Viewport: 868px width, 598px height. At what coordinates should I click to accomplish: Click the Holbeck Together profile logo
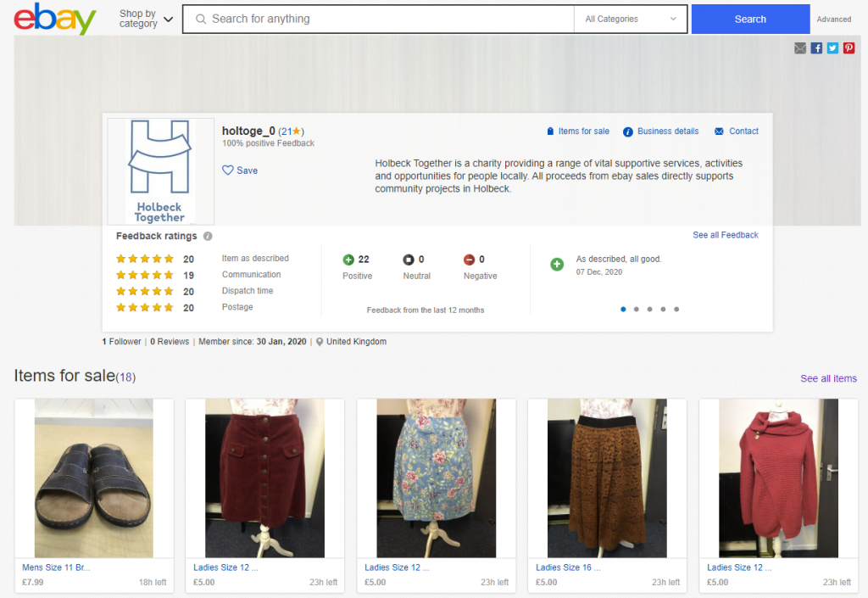160,171
